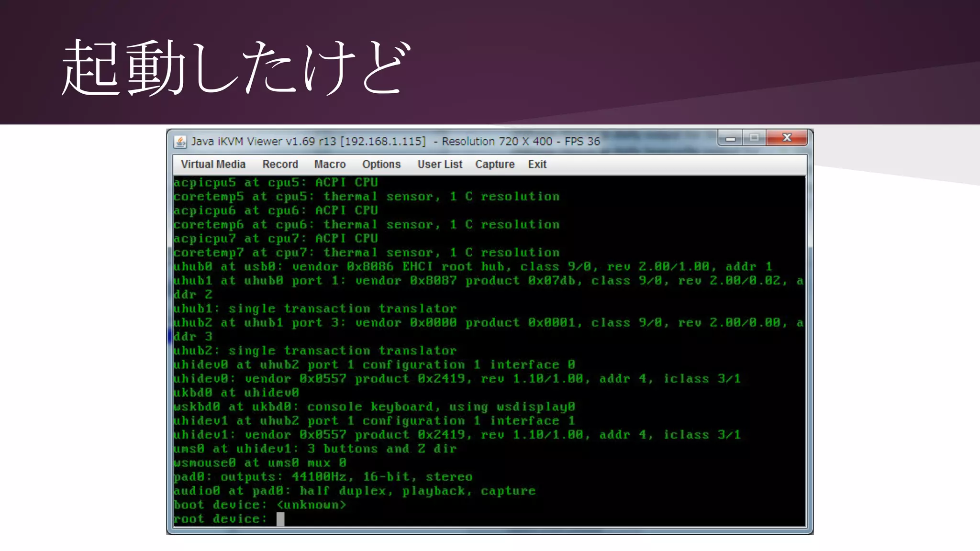Open the Capture menu
The width and height of the screenshot is (980, 551).
[x=495, y=165]
